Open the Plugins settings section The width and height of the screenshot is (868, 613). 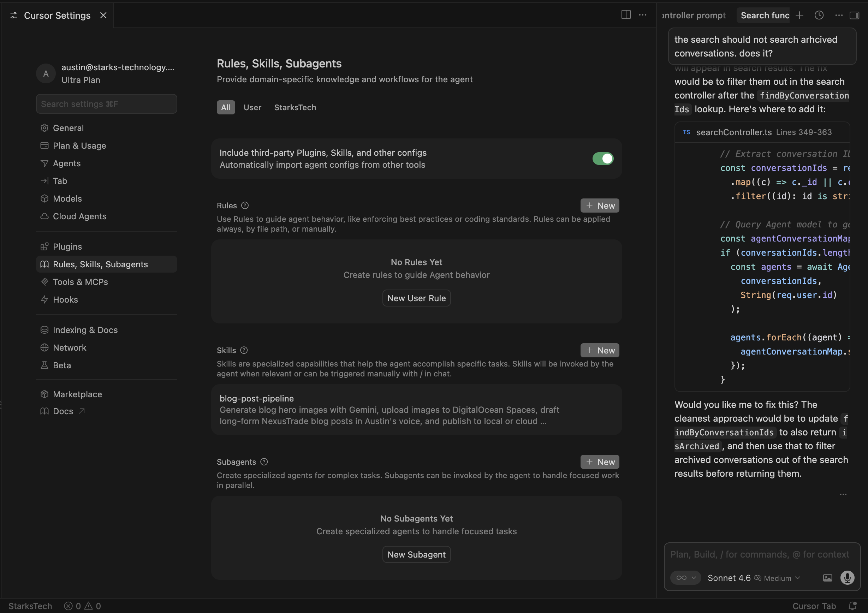coord(68,246)
